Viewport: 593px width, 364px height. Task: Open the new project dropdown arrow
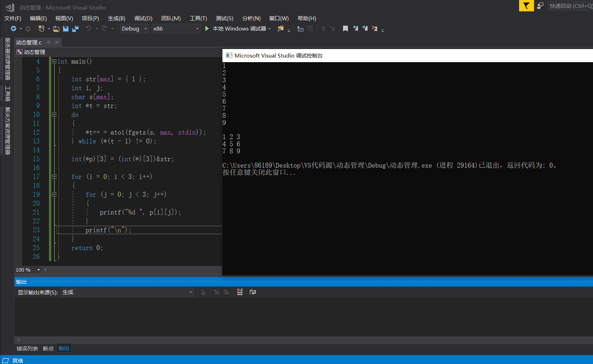click(x=49, y=29)
